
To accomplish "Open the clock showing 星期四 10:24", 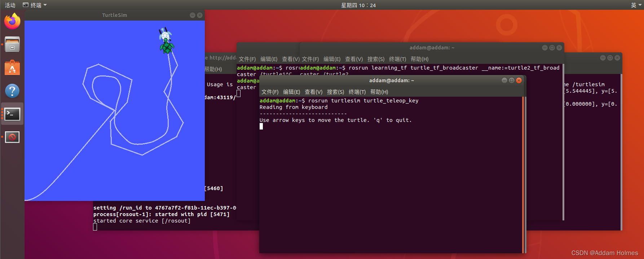I will pyautogui.click(x=358, y=5).
